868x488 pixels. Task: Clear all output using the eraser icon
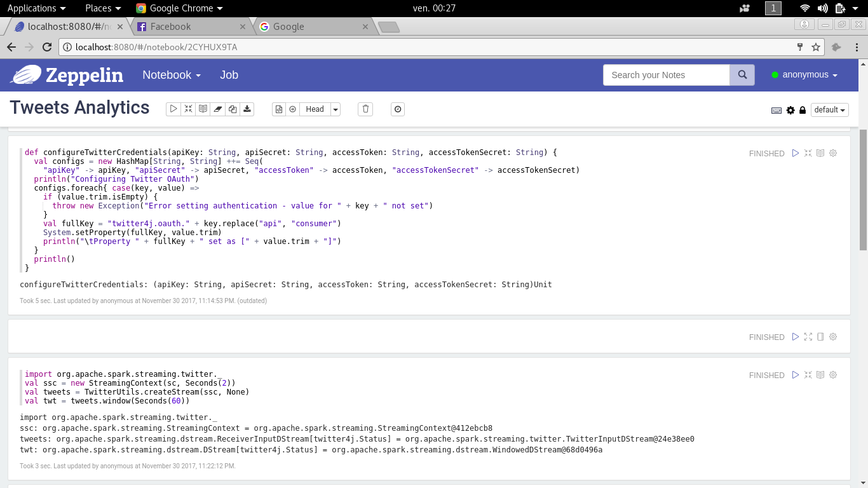point(218,109)
